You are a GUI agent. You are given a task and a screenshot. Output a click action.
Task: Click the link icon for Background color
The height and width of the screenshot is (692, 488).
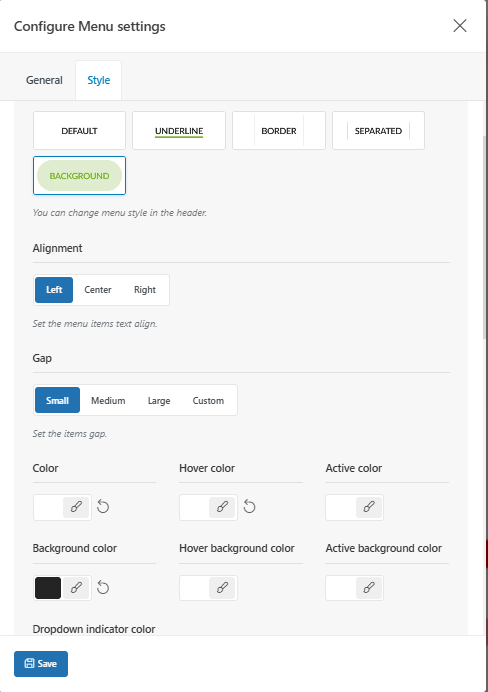point(76,587)
